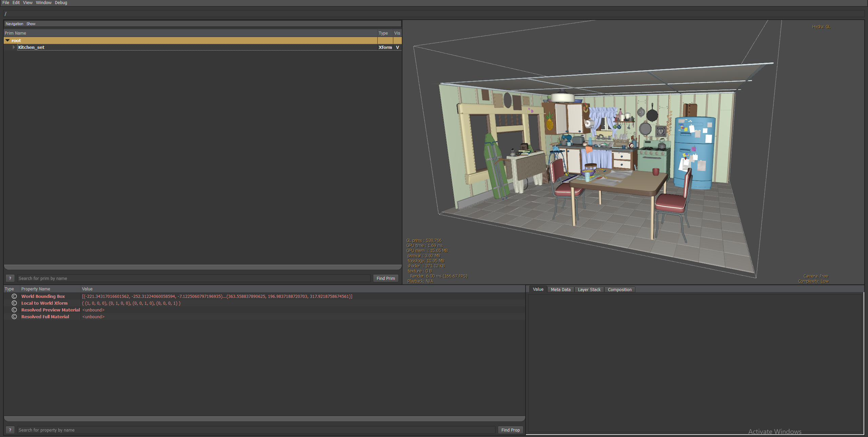Select the root prim row
The height and width of the screenshot is (437, 868).
pyautogui.click(x=203, y=40)
